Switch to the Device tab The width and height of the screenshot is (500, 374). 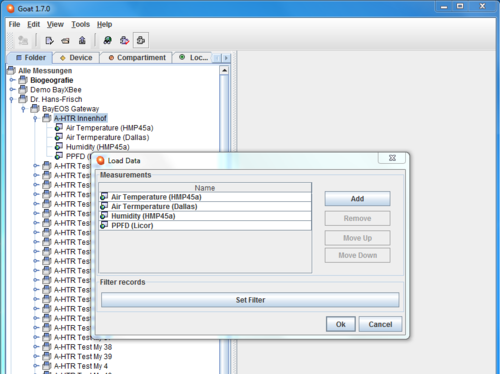[76, 58]
